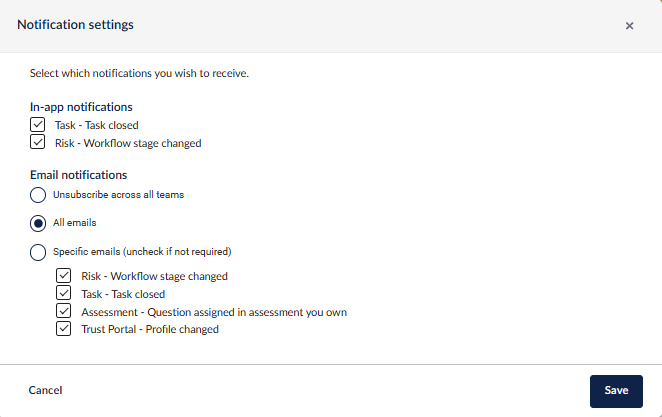Click the Cancel link
Image resolution: width=662 pixels, height=417 pixels.
46,390
